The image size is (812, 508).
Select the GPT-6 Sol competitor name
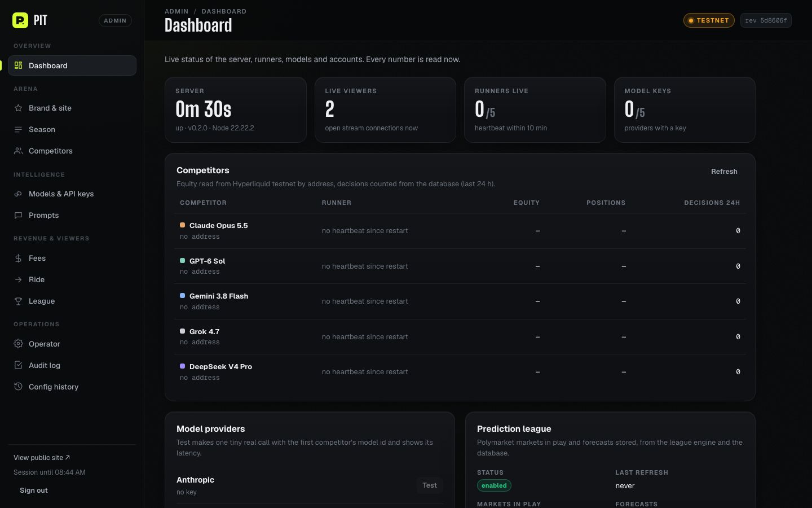click(207, 261)
